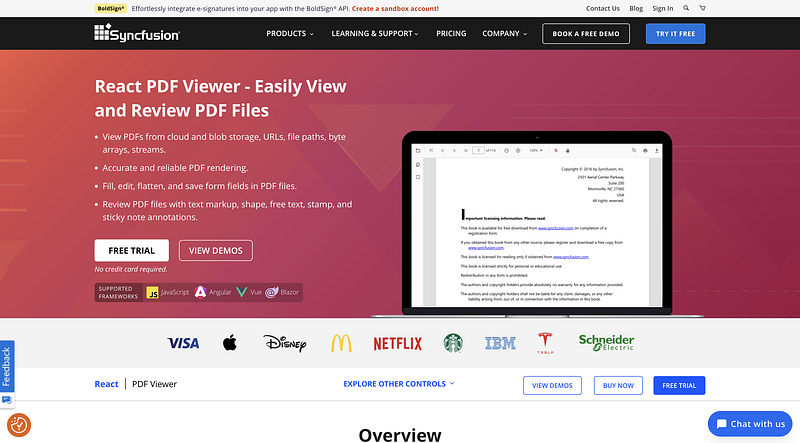Viewport: 800px width, 443px height.
Task: Click the Disney logo
Action: [285, 343]
